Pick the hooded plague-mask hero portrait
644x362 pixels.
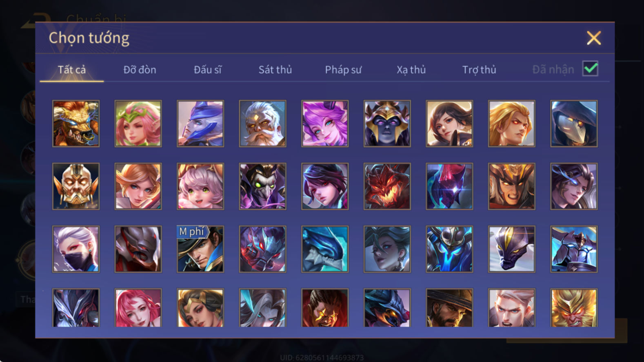coord(574,124)
